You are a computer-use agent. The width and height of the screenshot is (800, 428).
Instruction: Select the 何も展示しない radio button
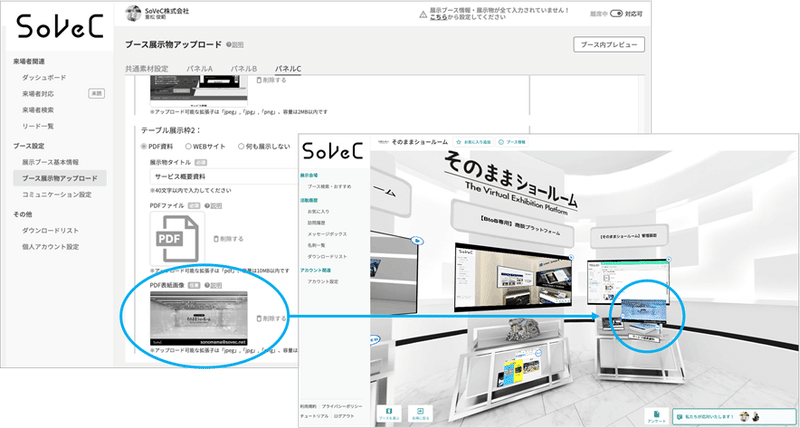click(x=241, y=146)
